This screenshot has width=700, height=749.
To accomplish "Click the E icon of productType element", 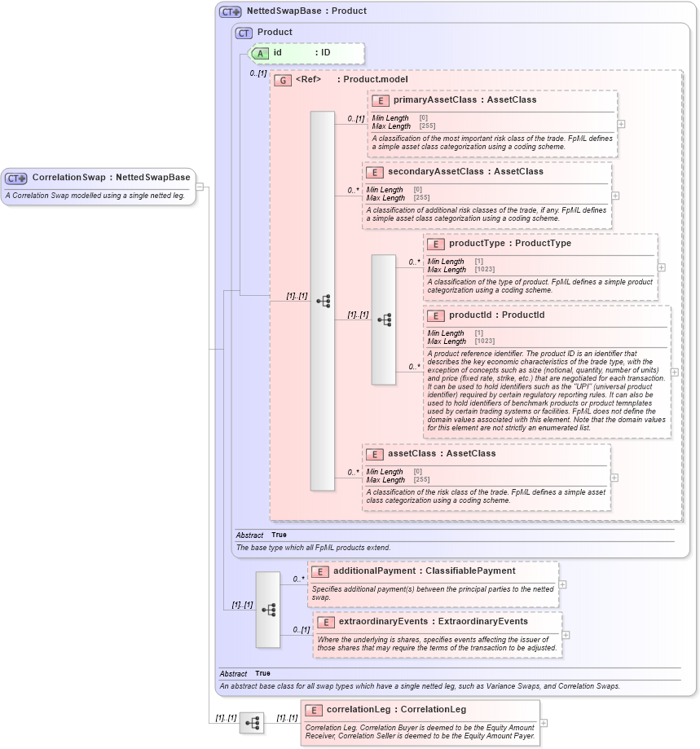I will (x=436, y=244).
